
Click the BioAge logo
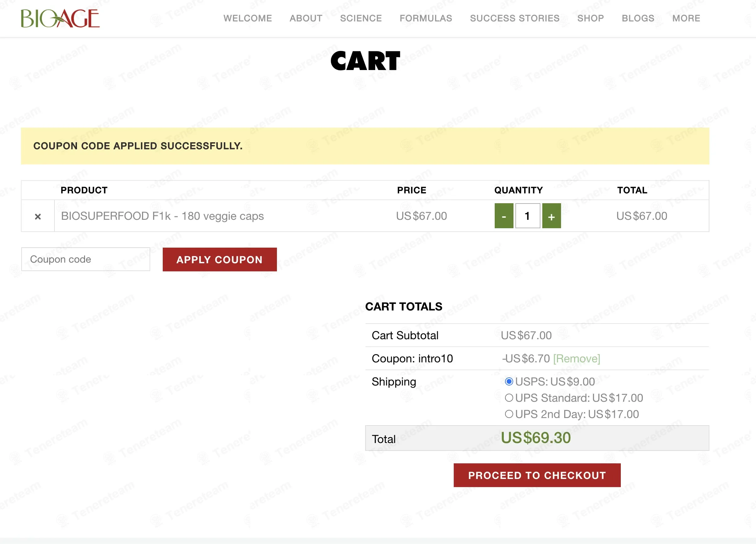[x=60, y=18]
